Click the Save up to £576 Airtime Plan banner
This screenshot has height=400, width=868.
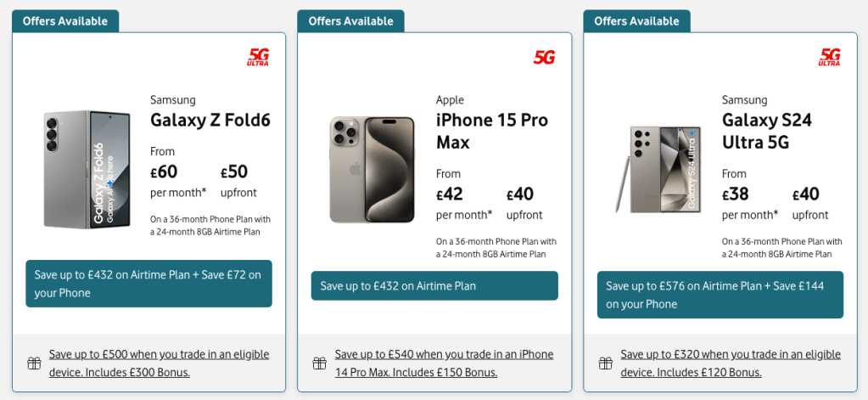(720, 295)
